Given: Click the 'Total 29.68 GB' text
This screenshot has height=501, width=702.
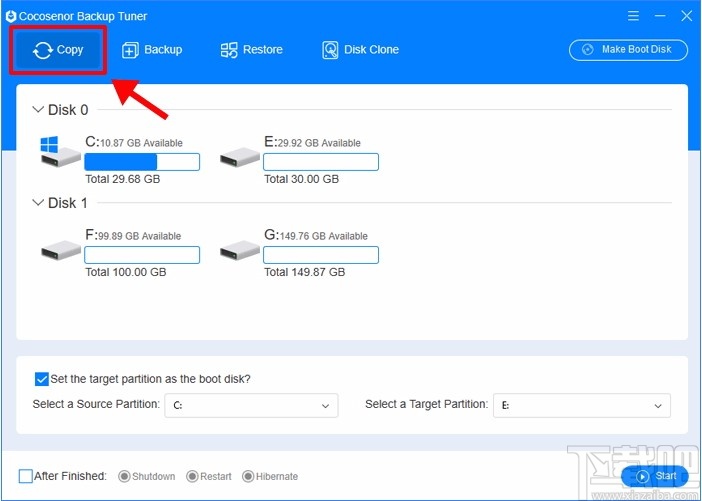Looking at the screenshot, I should 123,179.
